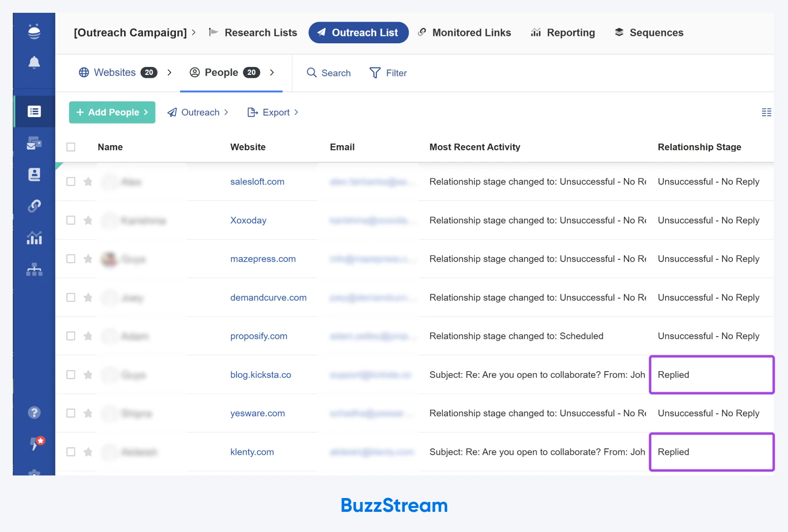Star the yesware.com row

(x=88, y=413)
